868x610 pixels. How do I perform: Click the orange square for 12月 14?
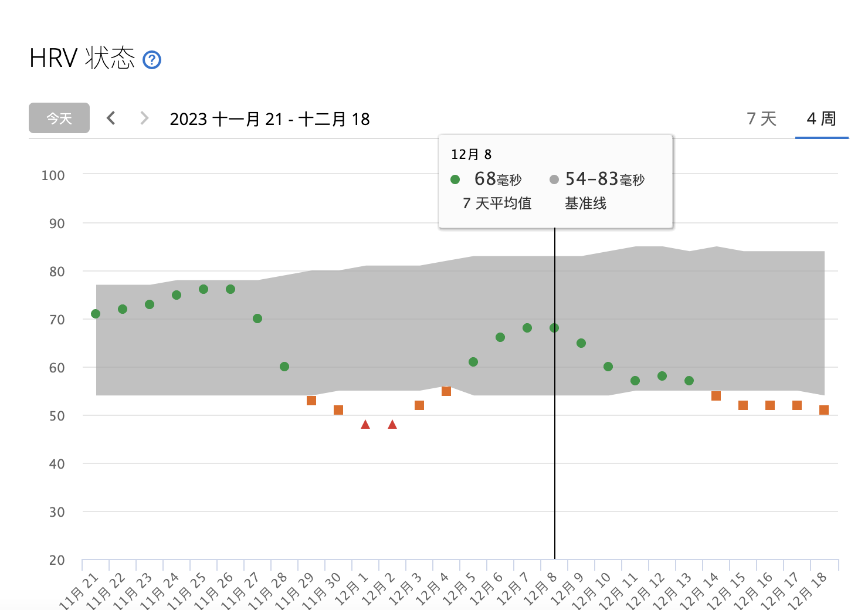point(716,396)
